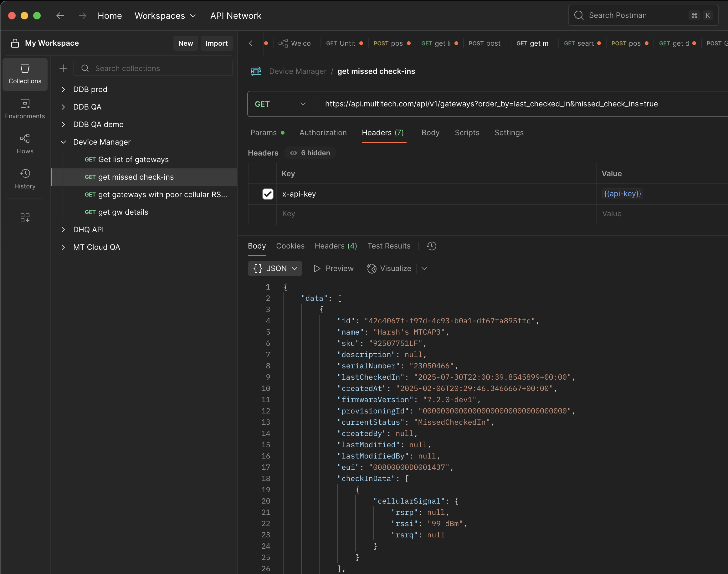Expand the MT Cloud QA collection
Screen dimensions: 728x574
pos(63,247)
